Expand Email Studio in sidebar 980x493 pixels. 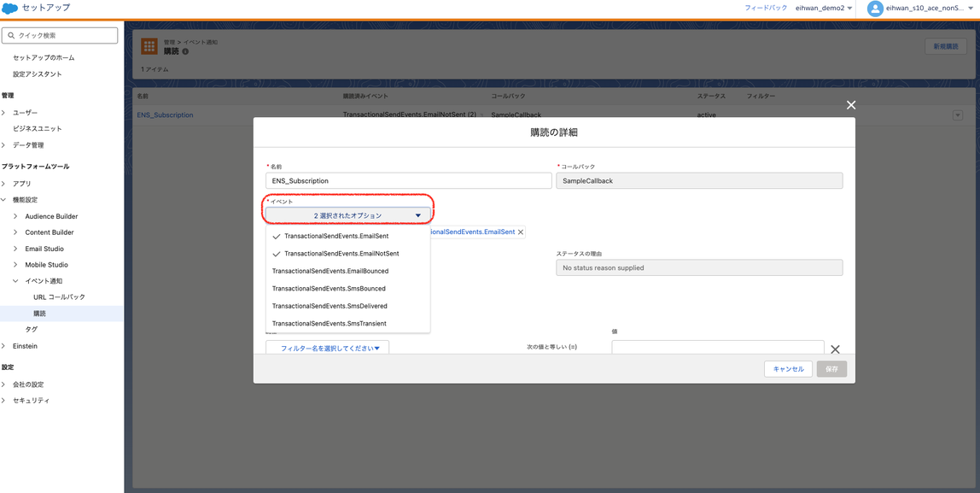click(x=16, y=249)
